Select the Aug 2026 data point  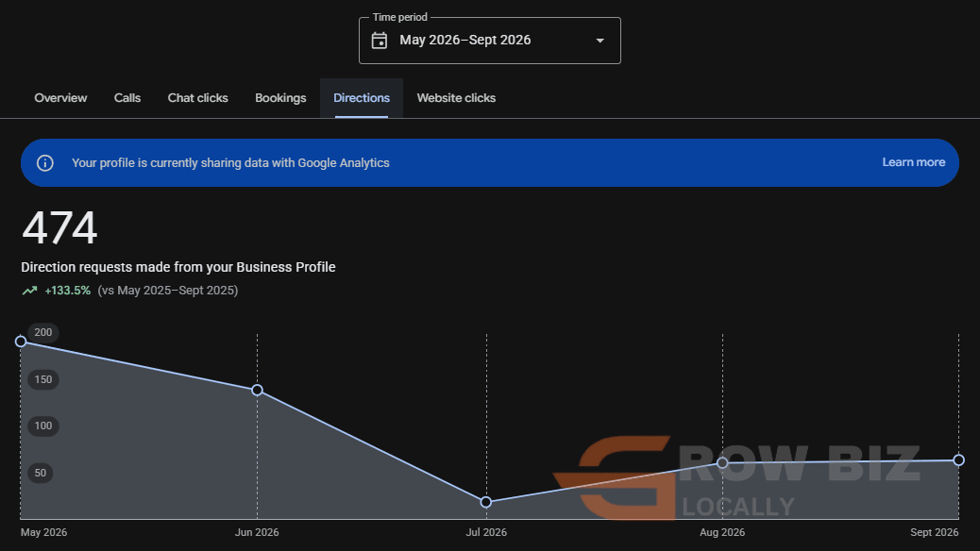pos(722,463)
